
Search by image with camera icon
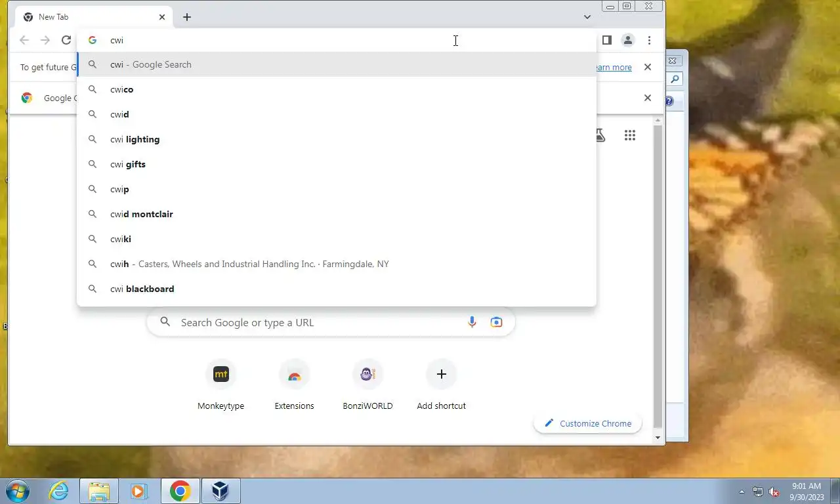click(x=496, y=322)
